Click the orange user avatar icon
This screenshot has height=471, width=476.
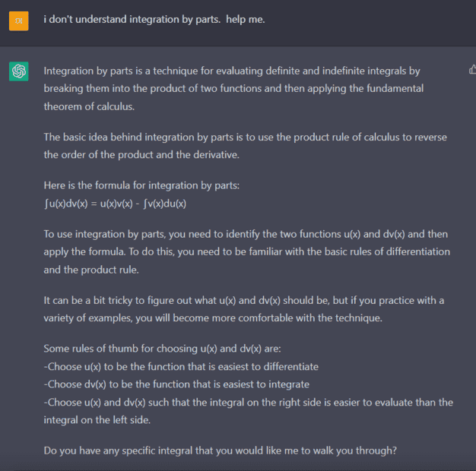pos(19,21)
